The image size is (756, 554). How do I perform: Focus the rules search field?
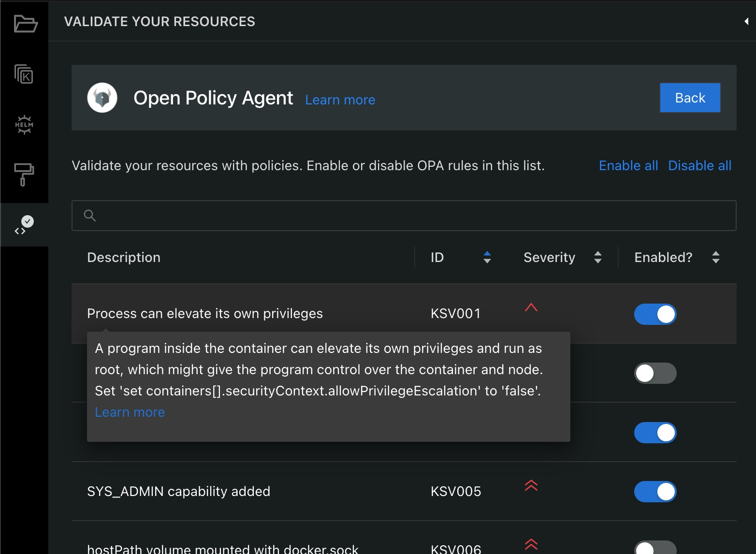[404, 216]
